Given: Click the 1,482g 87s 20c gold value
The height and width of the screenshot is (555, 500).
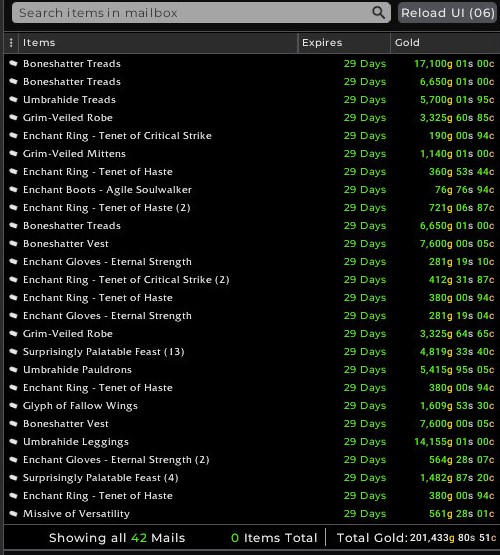Looking at the screenshot, I should pos(457,478).
